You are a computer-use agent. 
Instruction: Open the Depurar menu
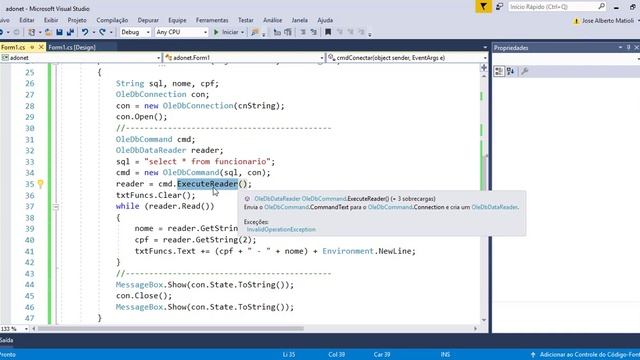(x=148, y=20)
